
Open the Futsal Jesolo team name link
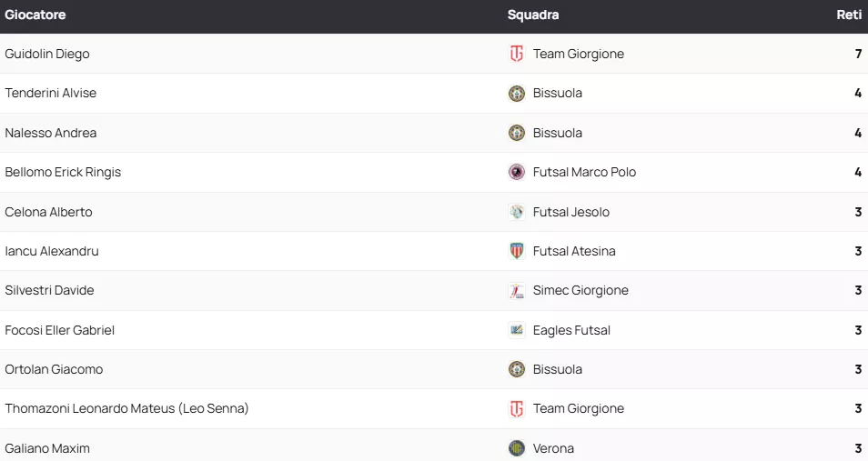click(571, 212)
